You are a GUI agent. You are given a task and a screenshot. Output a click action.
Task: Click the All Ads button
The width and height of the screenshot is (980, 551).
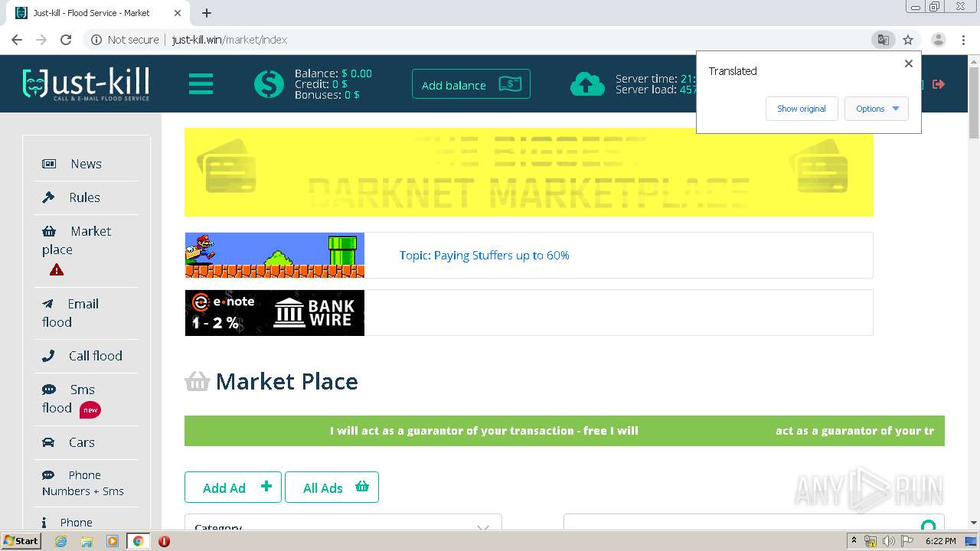tap(332, 487)
